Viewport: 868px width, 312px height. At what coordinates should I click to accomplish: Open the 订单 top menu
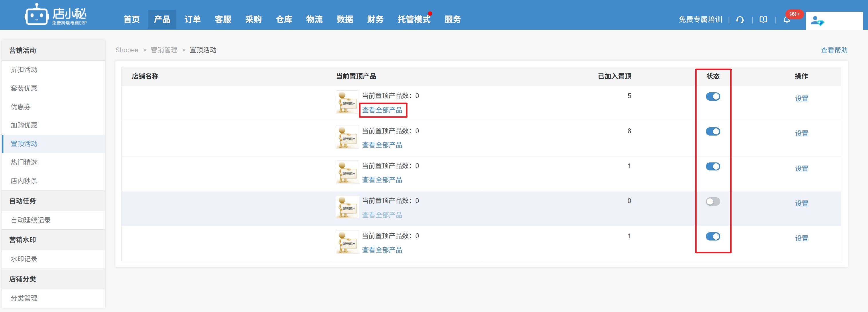(192, 19)
